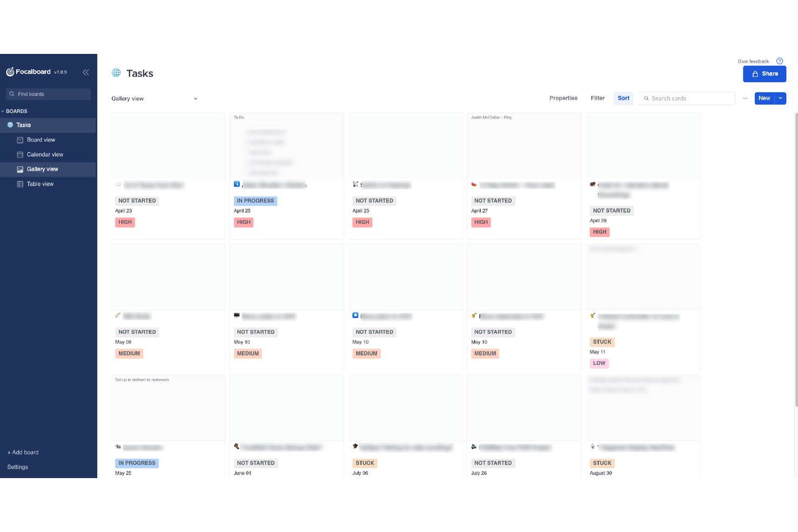This screenshot has width=798, height=532.
Task: Click the v7.8.9 version label
Action: tap(60, 72)
